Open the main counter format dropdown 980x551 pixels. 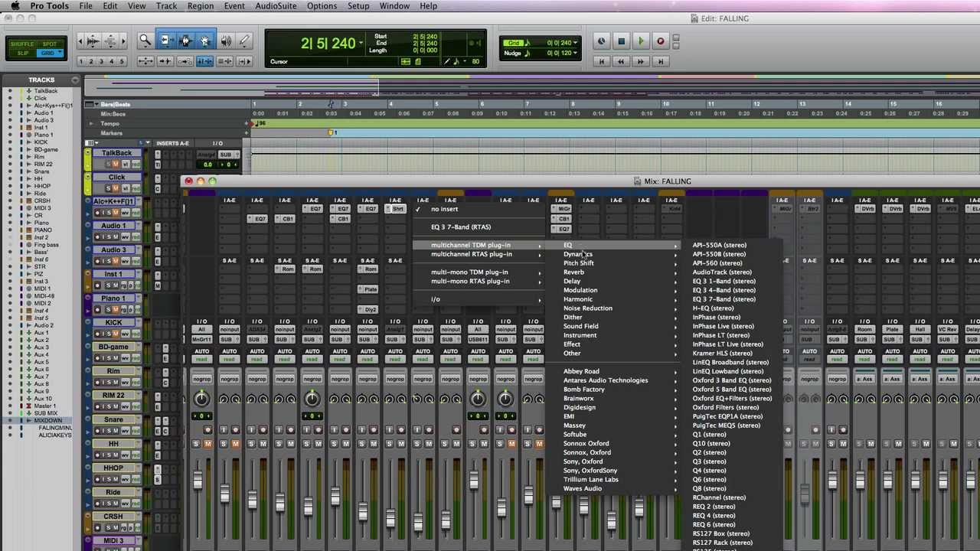361,44
